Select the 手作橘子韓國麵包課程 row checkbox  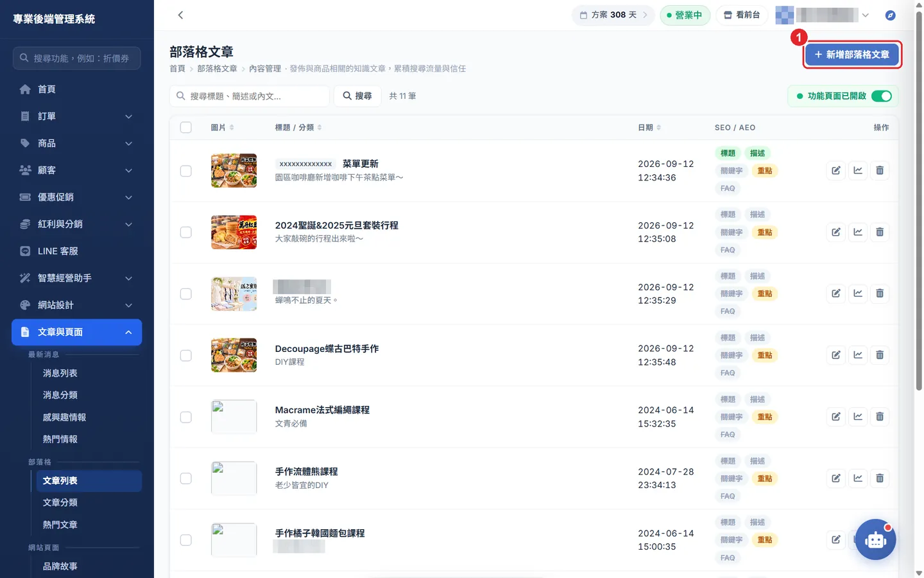pos(186,540)
